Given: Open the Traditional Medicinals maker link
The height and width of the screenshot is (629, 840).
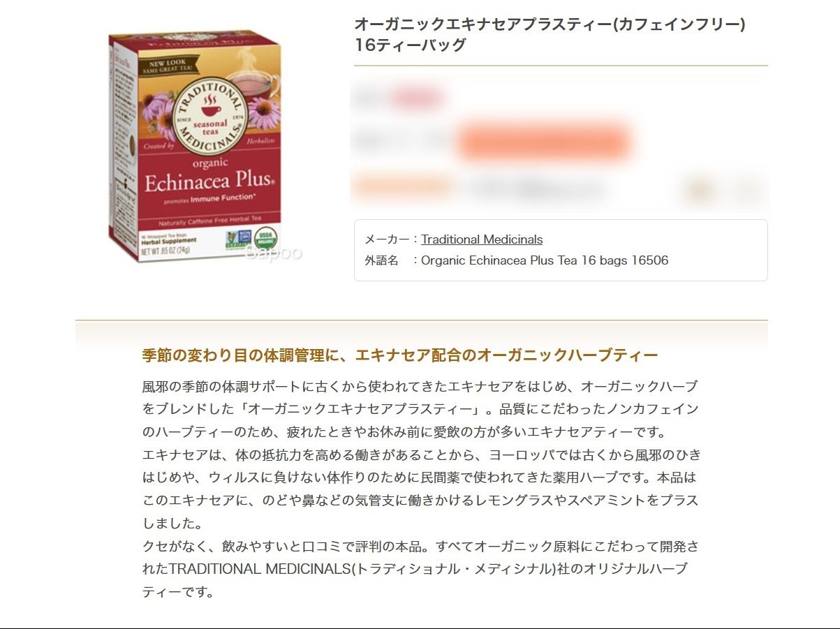Looking at the screenshot, I should pyautogui.click(x=482, y=239).
